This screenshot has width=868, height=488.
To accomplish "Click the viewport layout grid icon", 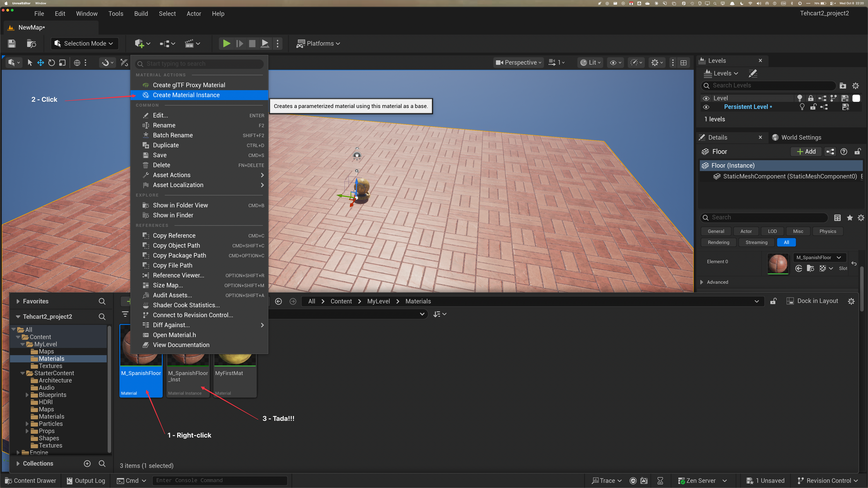I will pos(684,63).
